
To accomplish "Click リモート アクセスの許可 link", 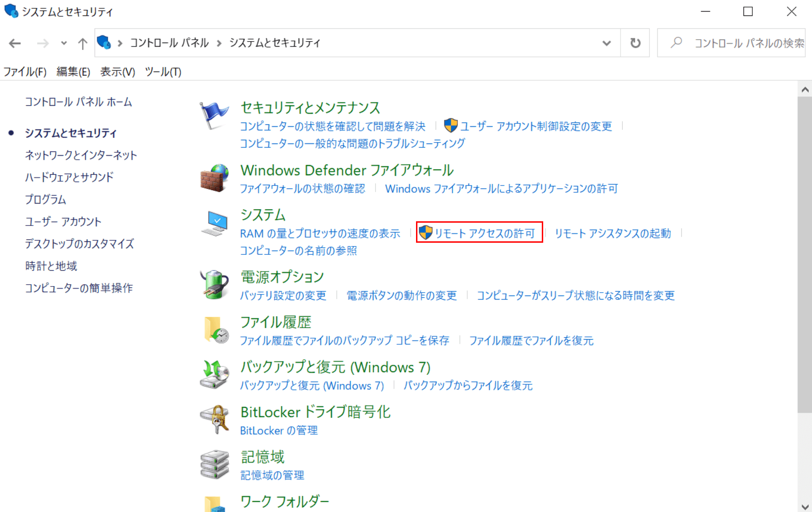I will (x=485, y=233).
